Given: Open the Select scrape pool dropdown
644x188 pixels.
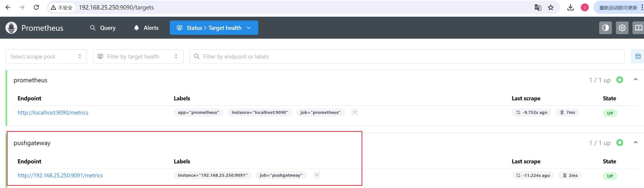Looking at the screenshot, I should tap(46, 56).
